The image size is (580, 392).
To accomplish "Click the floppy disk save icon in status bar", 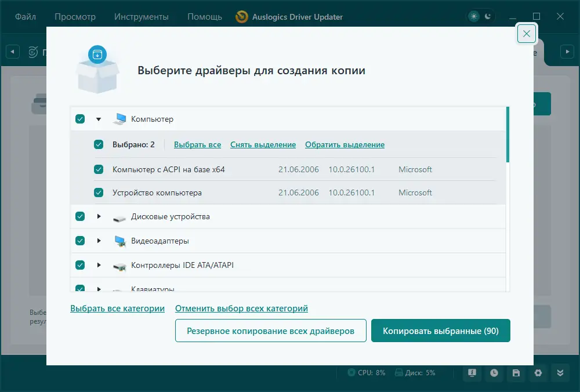I will click(x=516, y=373).
